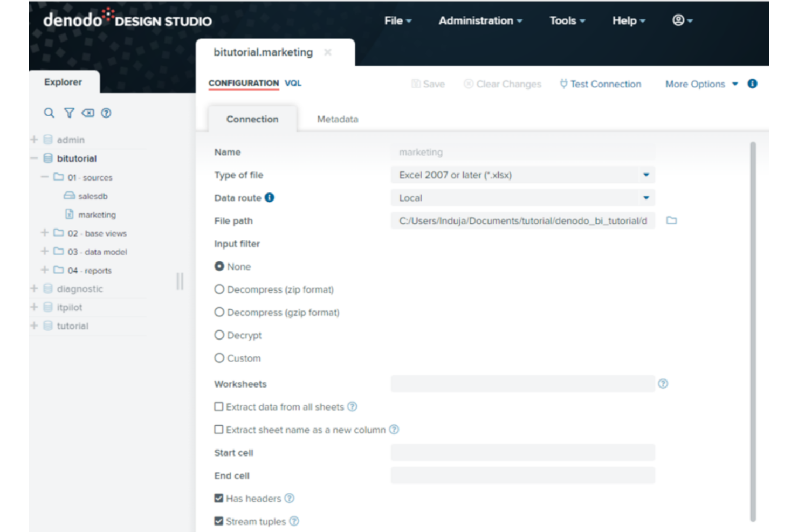Select the CONFIGURATION view

(x=244, y=83)
